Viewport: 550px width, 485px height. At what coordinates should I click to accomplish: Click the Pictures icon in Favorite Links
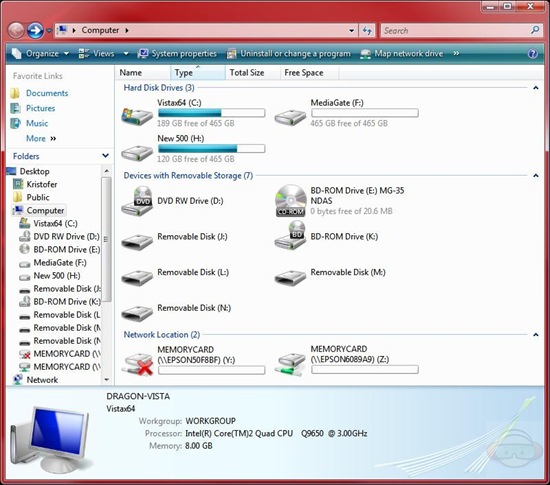pyautogui.click(x=15, y=108)
